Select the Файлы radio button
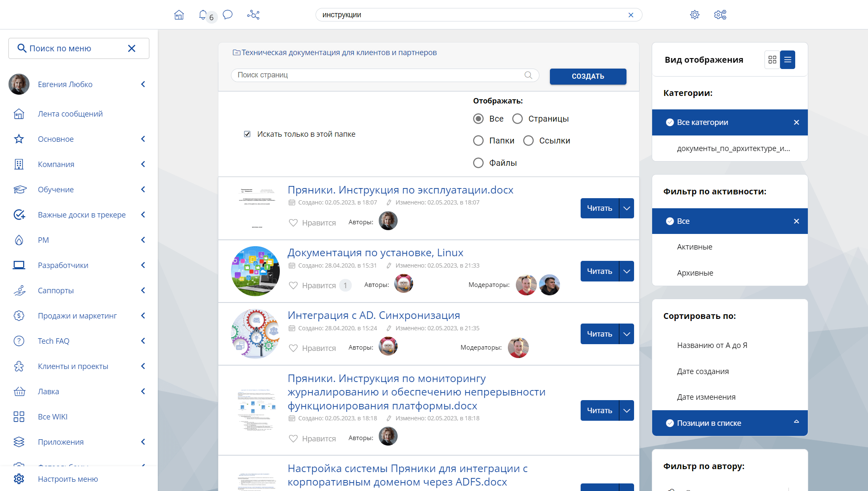Viewport: 868px width, 491px height. (478, 163)
